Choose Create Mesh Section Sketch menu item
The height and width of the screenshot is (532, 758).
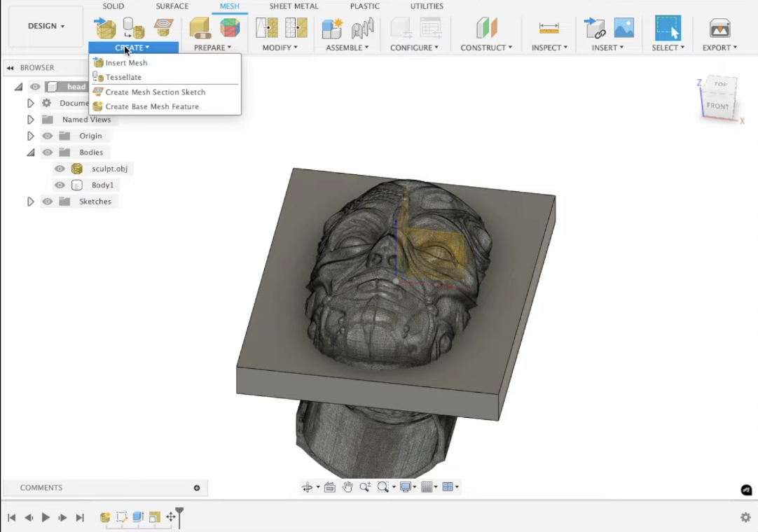tap(165, 92)
